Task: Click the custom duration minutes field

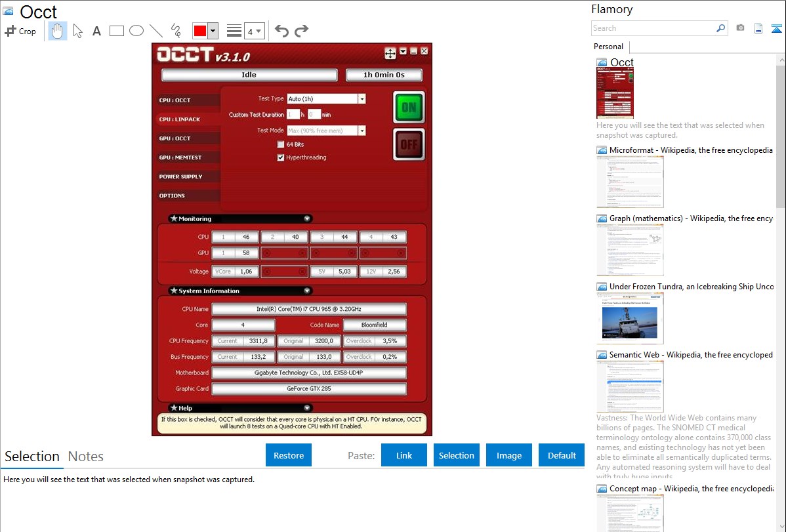Action: 314,115
